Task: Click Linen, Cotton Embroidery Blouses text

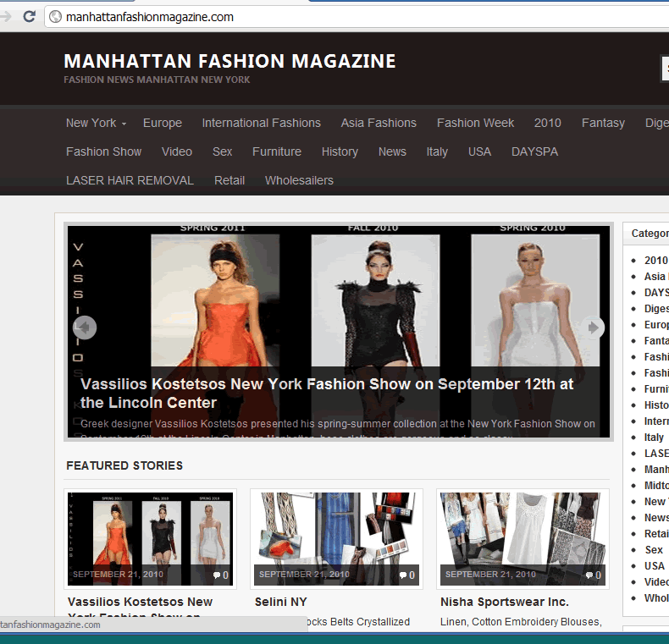Action: coord(521,622)
